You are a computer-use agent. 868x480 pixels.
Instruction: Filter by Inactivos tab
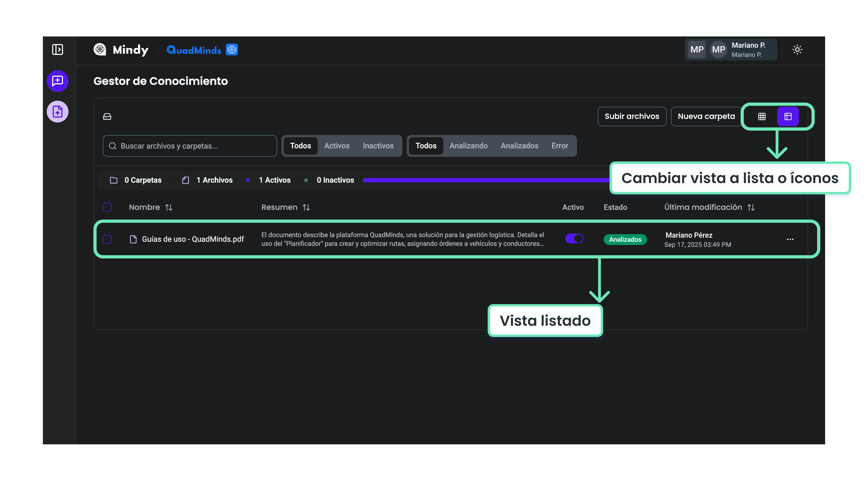click(x=378, y=146)
